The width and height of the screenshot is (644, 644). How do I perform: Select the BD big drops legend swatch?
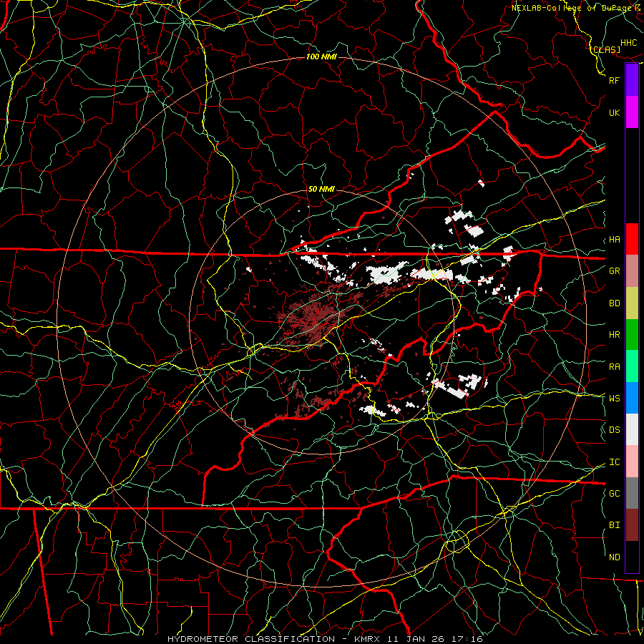coord(632,303)
